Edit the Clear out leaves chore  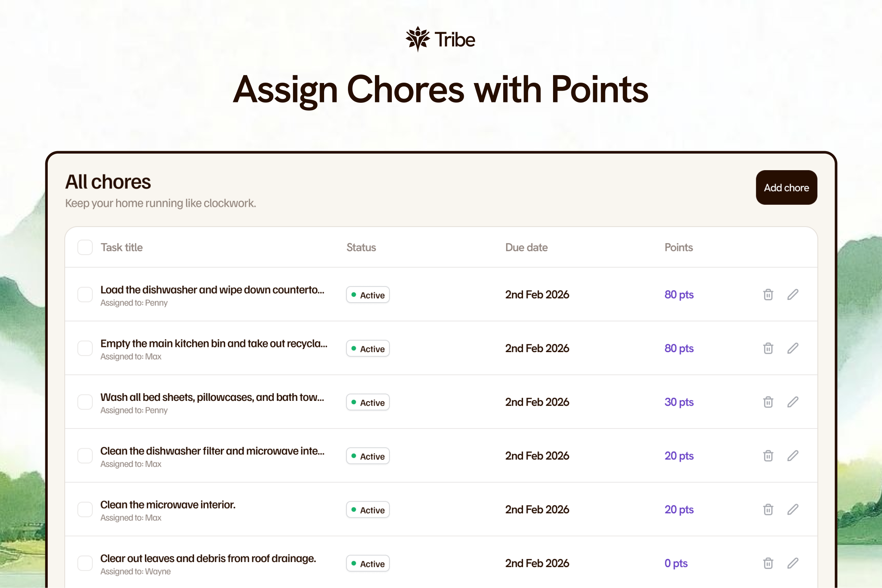pyautogui.click(x=792, y=563)
